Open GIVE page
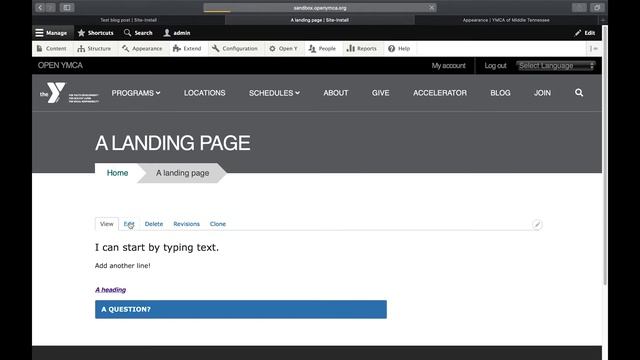The height and width of the screenshot is (360, 640). click(380, 93)
